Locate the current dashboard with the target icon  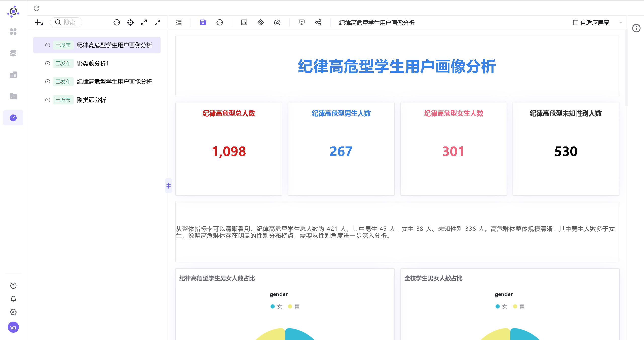(x=130, y=22)
